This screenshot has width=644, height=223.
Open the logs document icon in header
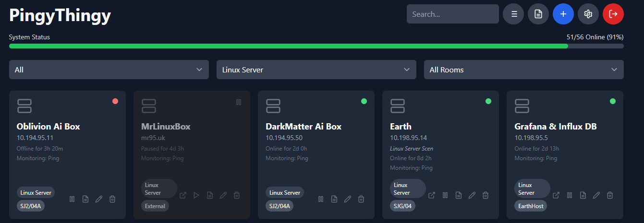538,14
